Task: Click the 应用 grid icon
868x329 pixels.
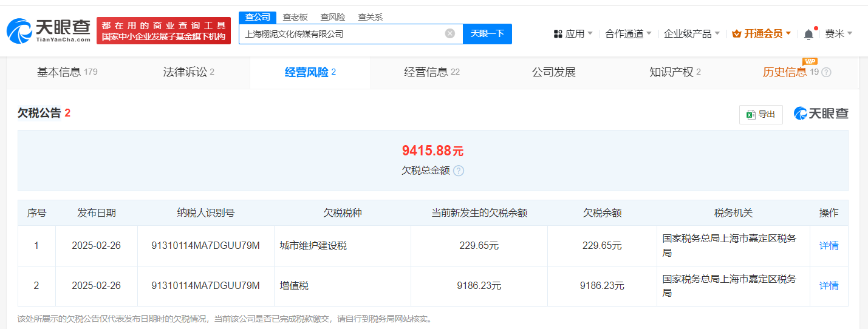Action: tap(558, 34)
